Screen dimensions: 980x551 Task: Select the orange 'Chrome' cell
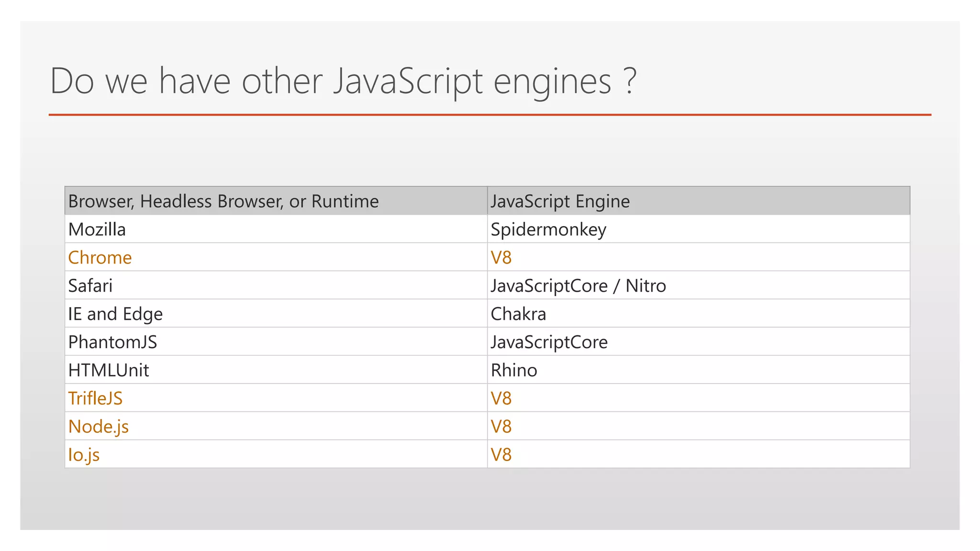276,257
